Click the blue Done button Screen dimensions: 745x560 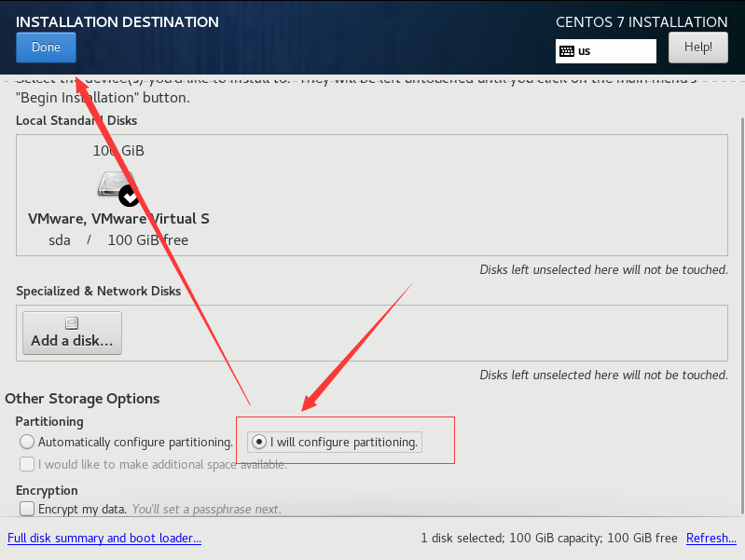(x=46, y=48)
